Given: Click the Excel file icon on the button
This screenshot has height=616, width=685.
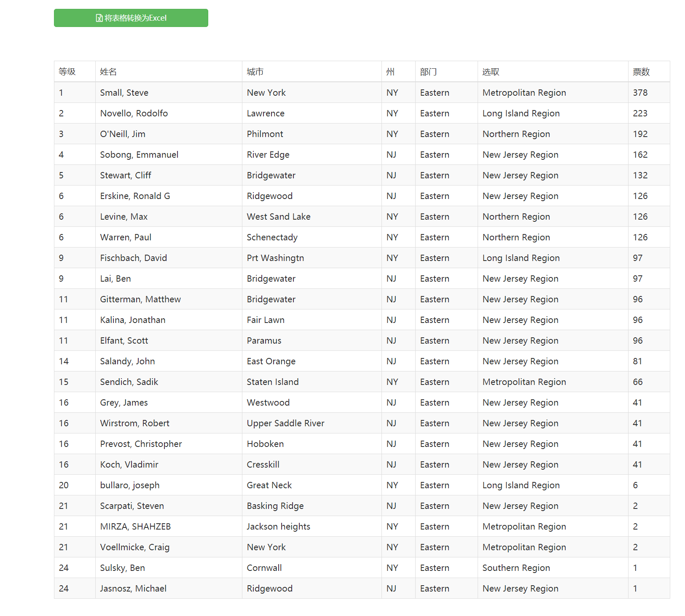Looking at the screenshot, I should pyautogui.click(x=99, y=18).
